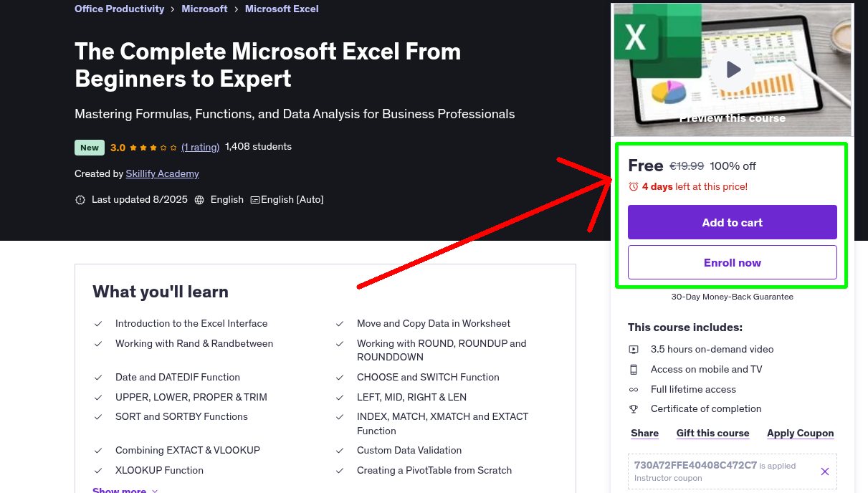868x493 pixels.
Task: Open the (1 rating) reviews link
Action: pyautogui.click(x=201, y=147)
